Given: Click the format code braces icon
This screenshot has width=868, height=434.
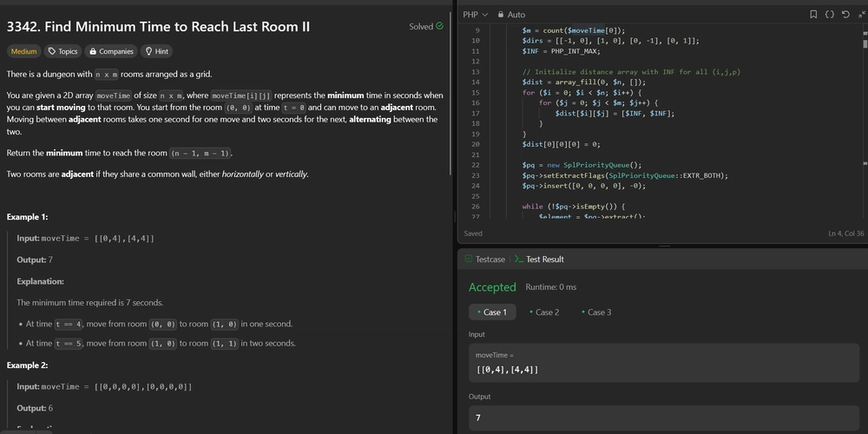Looking at the screenshot, I should pos(829,15).
